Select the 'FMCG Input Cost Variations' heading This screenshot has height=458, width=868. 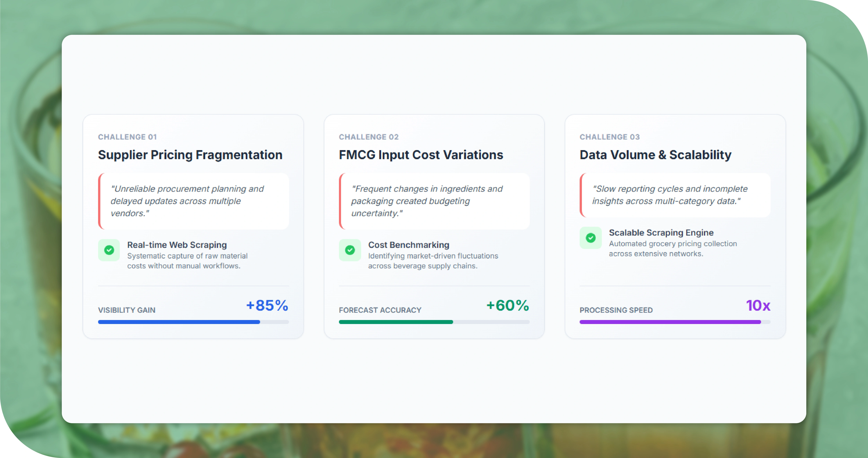tap(421, 155)
